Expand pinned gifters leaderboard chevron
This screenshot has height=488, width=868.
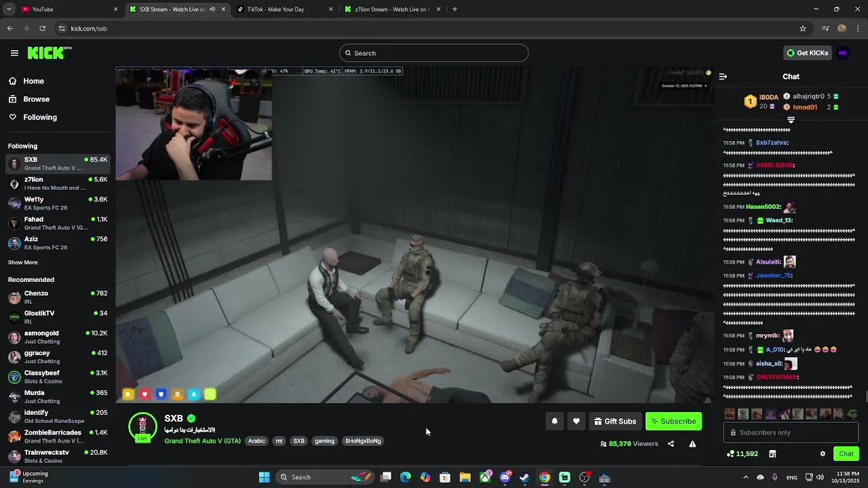pos(791,120)
